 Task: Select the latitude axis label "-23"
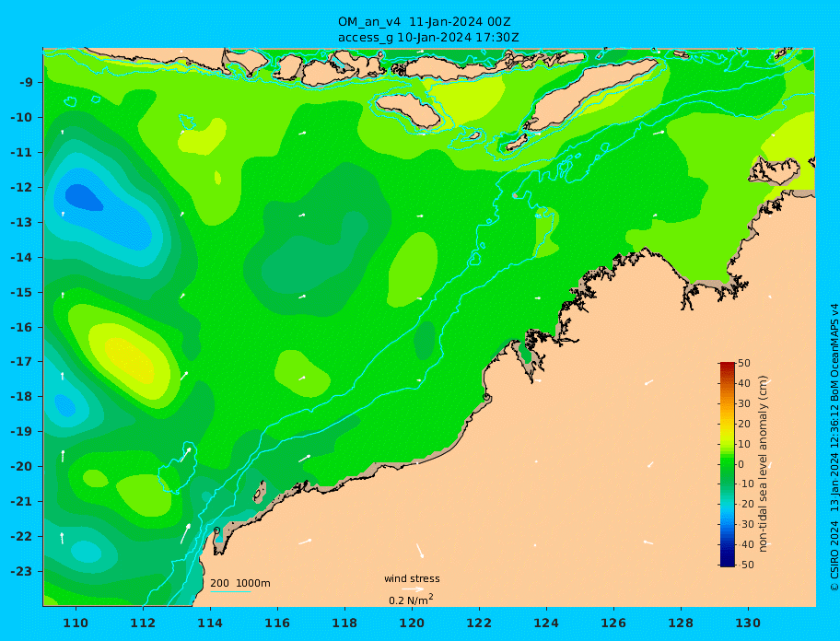tap(22, 571)
